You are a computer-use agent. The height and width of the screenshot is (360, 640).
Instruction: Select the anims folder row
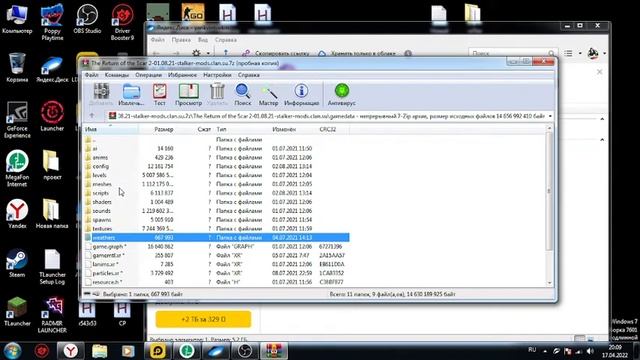tap(216, 158)
